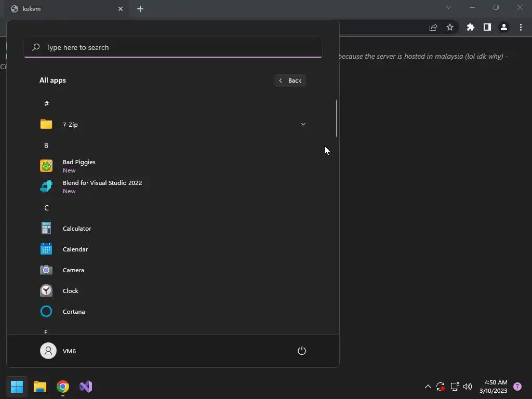The height and width of the screenshot is (399, 532).
Task: Open the volume tray icon
Action: [468, 387]
